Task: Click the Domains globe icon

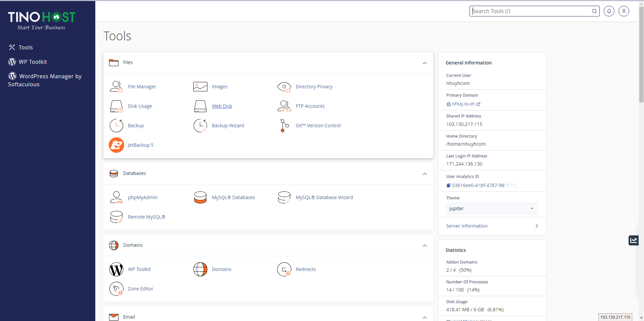Action: pyautogui.click(x=200, y=269)
